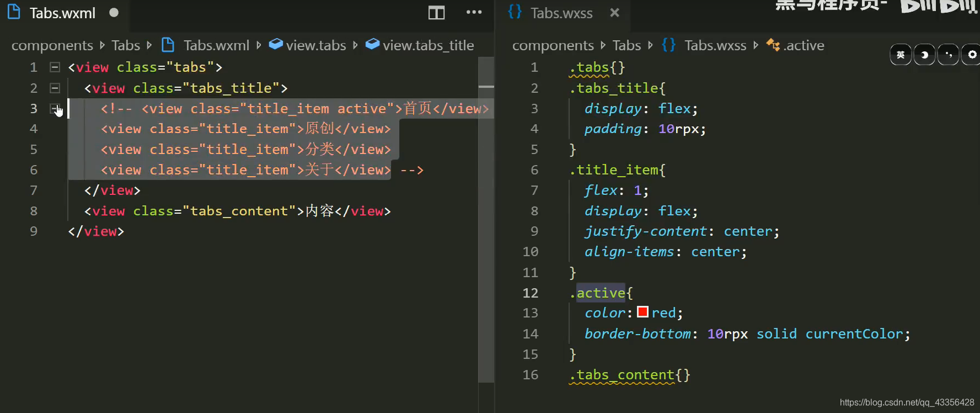Click 'view.tabs' breadcrumb item
This screenshot has width=980, height=413.
316,45
